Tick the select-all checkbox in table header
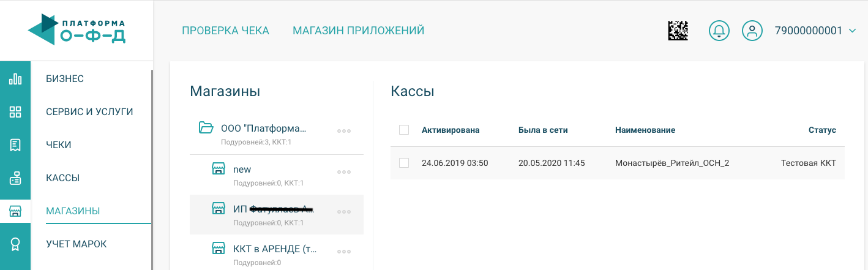The image size is (868, 270). [x=403, y=130]
